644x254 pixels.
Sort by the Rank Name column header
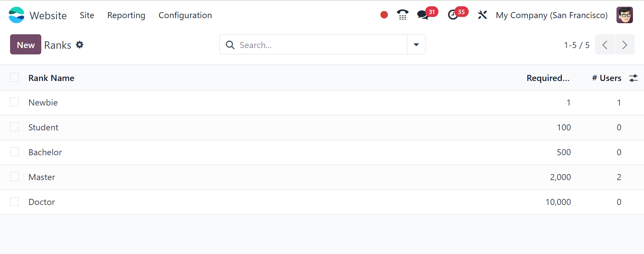51,78
